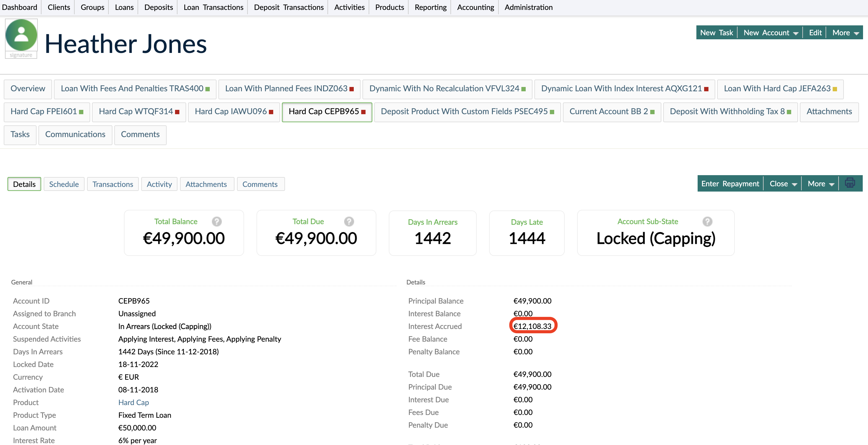Switch to the Schedule tab
868x445 pixels.
tap(64, 184)
